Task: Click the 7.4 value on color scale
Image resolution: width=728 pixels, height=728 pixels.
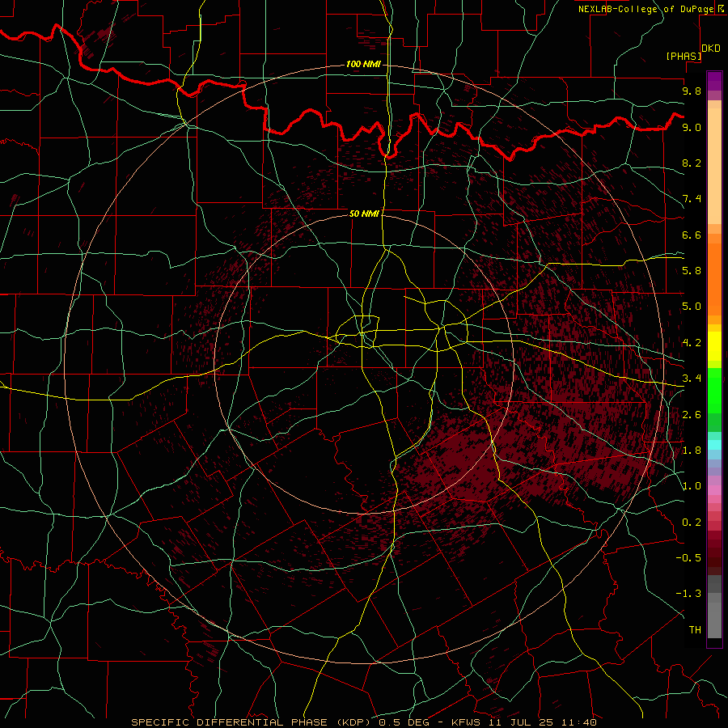Action: click(x=692, y=199)
